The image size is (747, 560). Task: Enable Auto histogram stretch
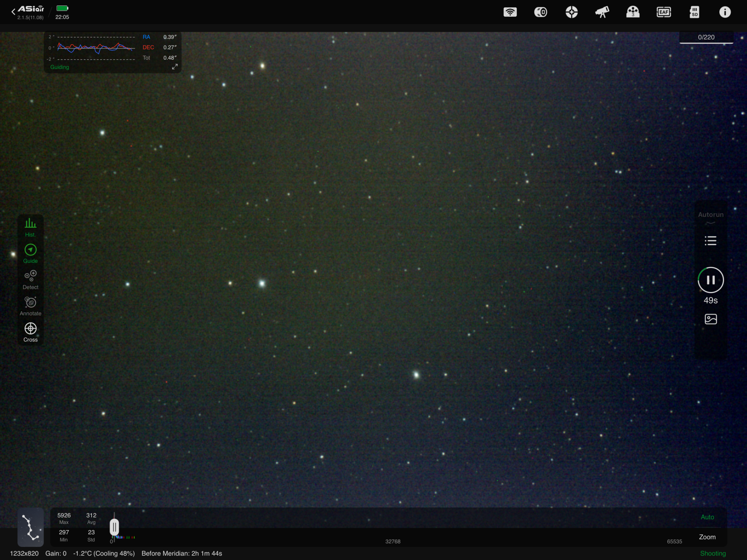[x=707, y=517]
